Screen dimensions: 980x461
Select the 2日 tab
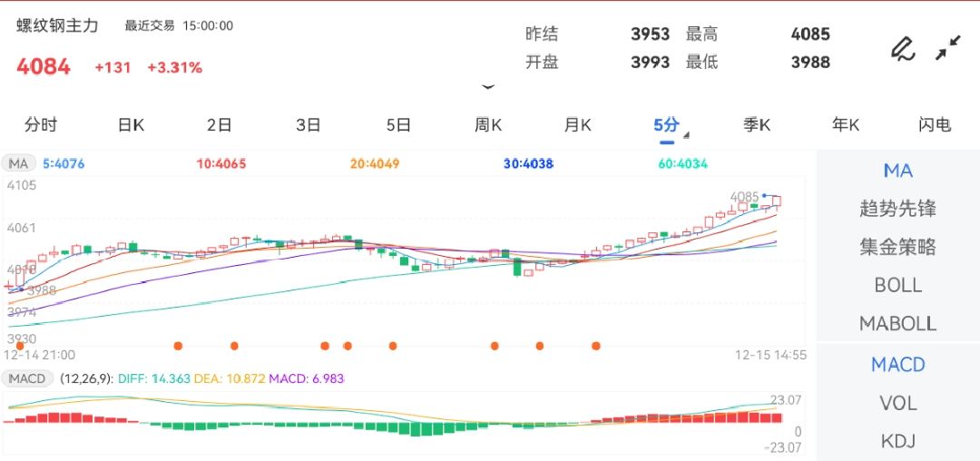point(220,125)
